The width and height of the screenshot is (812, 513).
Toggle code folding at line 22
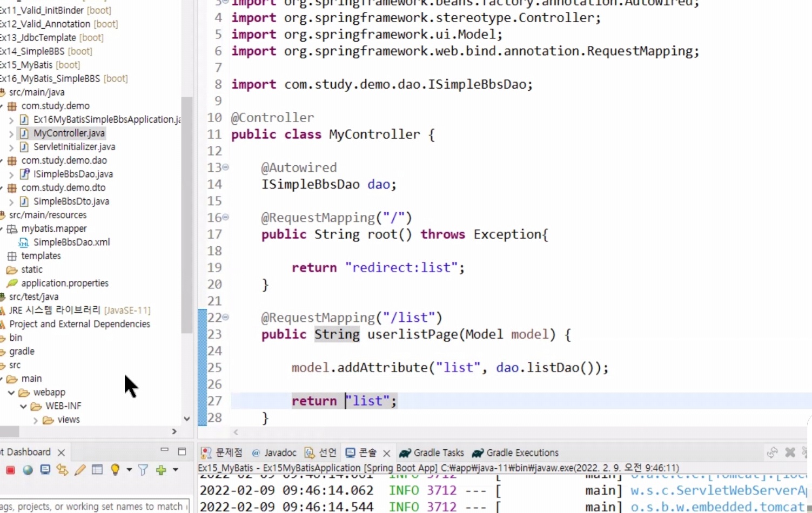pyautogui.click(x=226, y=317)
